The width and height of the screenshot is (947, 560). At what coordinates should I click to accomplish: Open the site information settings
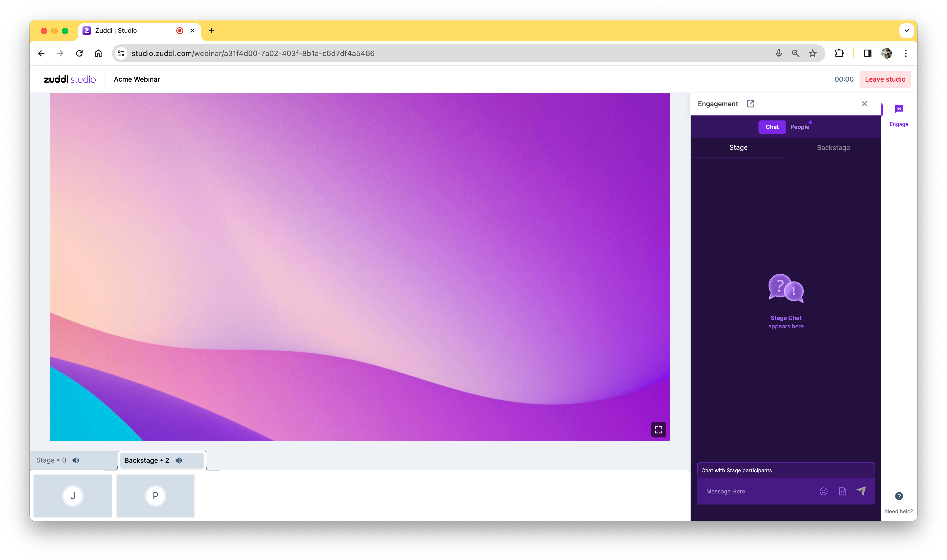(121, 53)
